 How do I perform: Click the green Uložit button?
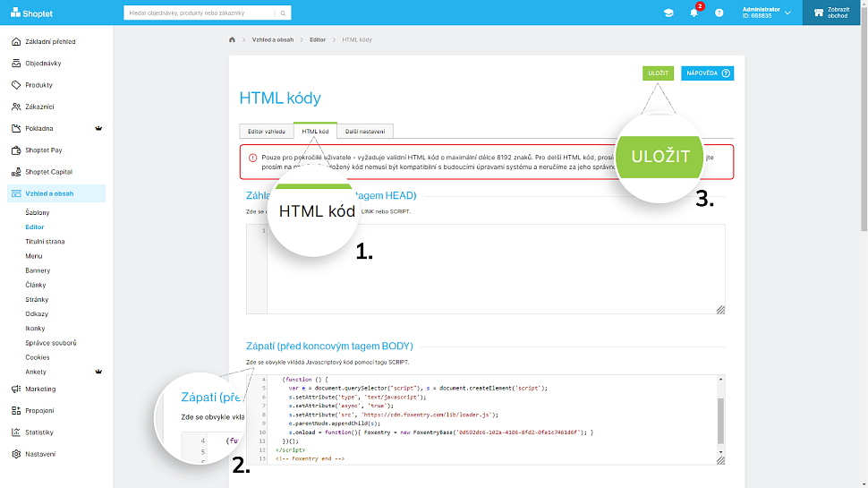[658, 73]
